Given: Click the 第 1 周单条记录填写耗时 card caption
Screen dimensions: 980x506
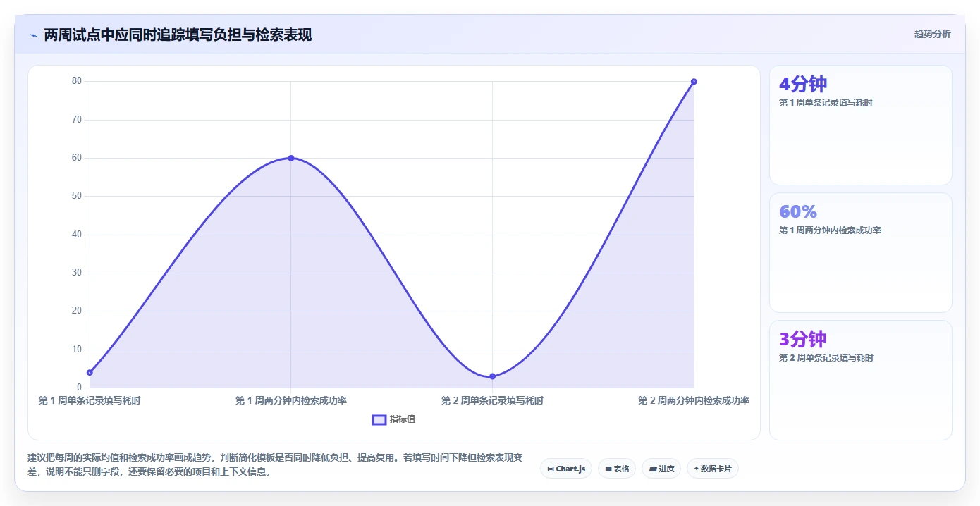Looking at the screenshot, I should tap(826, 103).
